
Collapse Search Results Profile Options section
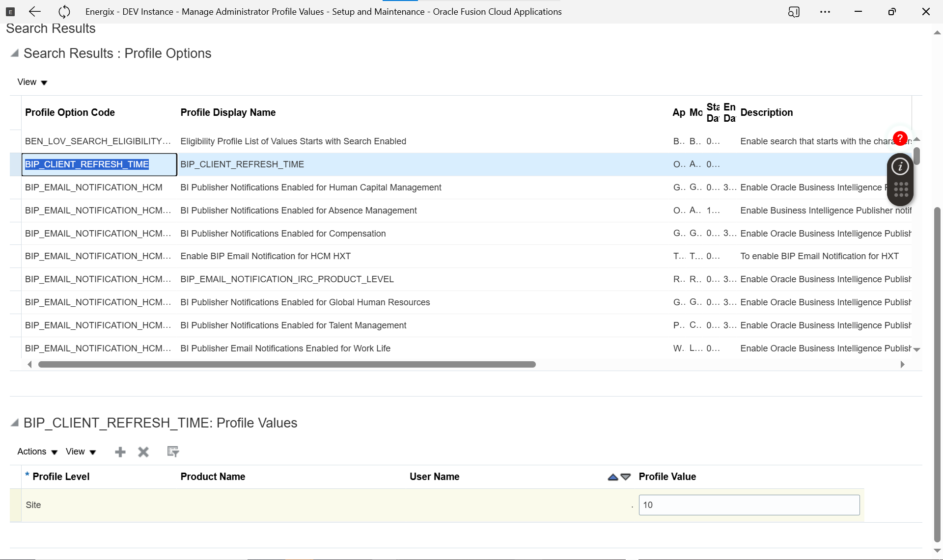[x=15, y=53]
